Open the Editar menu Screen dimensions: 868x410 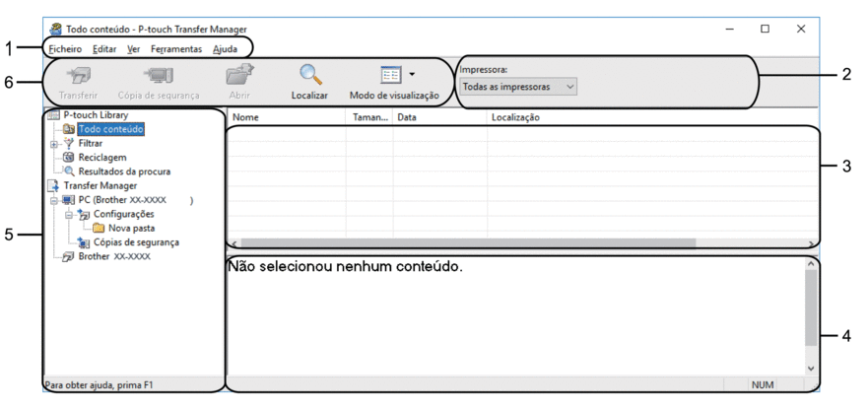[104, 48]
